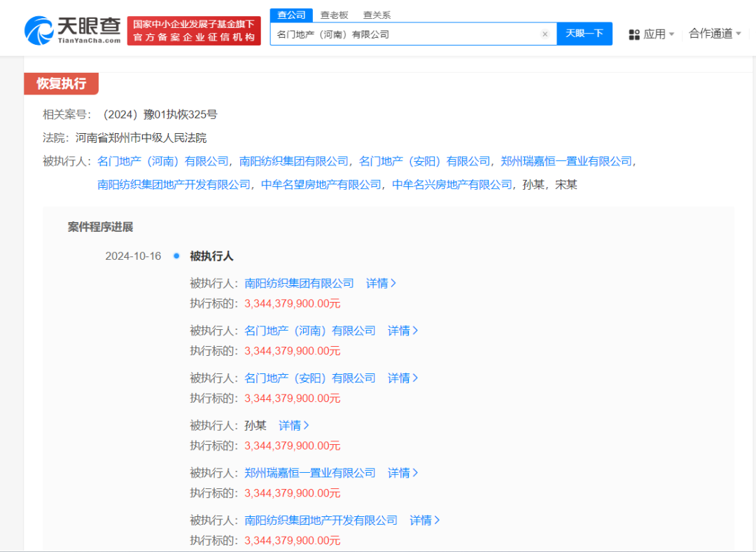
Task: Open 南阳纺织集团地产开发有限公司 in case progress list
Action: click(321, 520)
